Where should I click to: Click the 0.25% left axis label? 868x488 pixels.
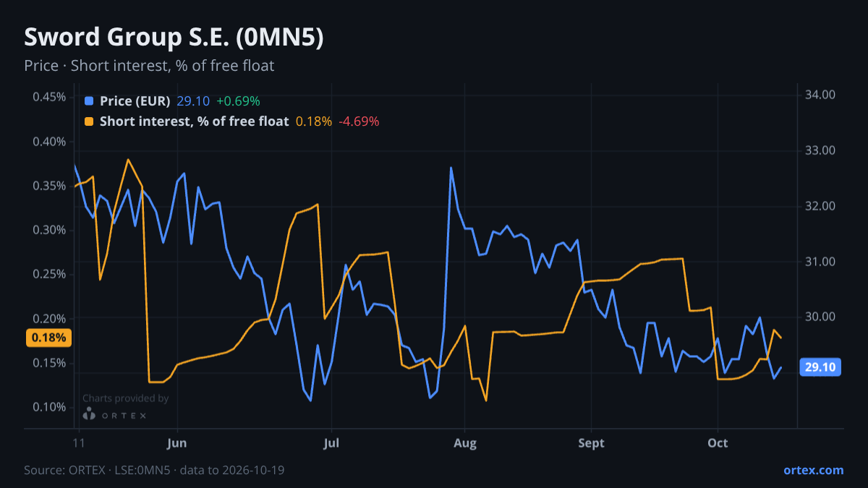pyautogui.click(x=49, y=274)
